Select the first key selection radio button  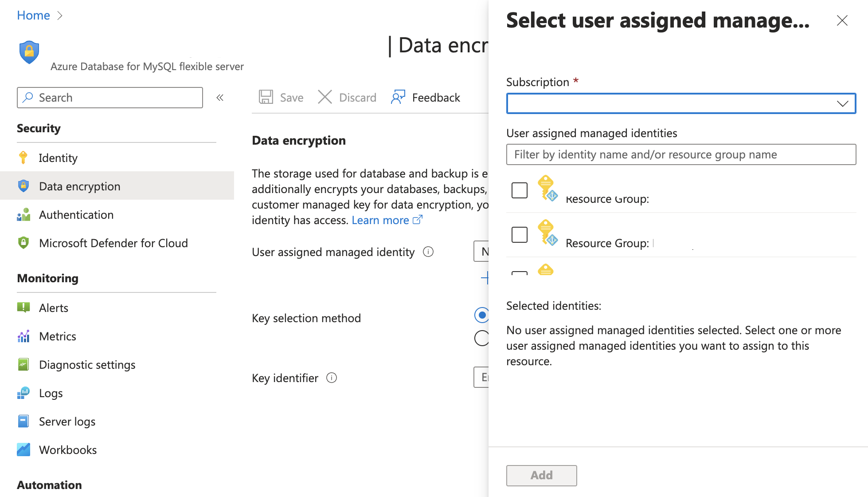pyautogui.click(x=481, y=315)
